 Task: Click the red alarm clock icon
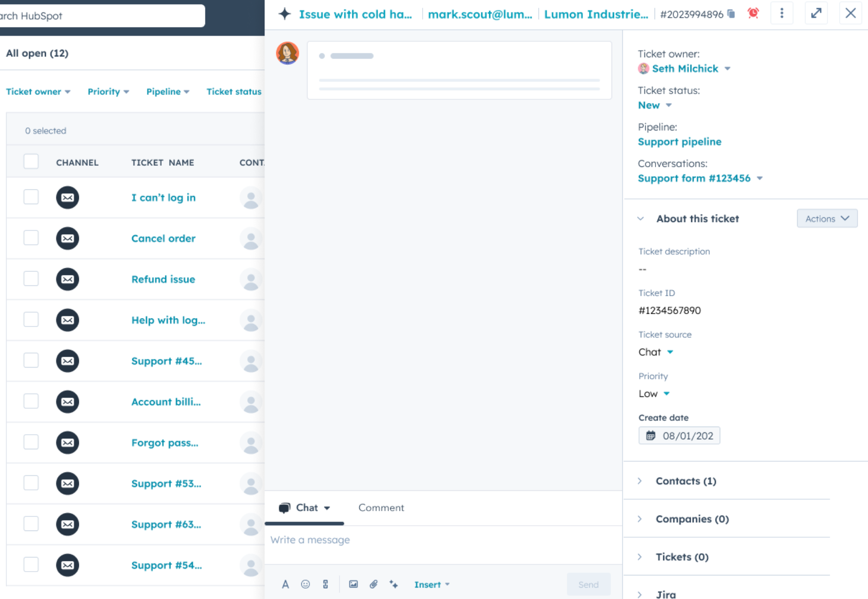pyautogui.click(x=753, y=13)
